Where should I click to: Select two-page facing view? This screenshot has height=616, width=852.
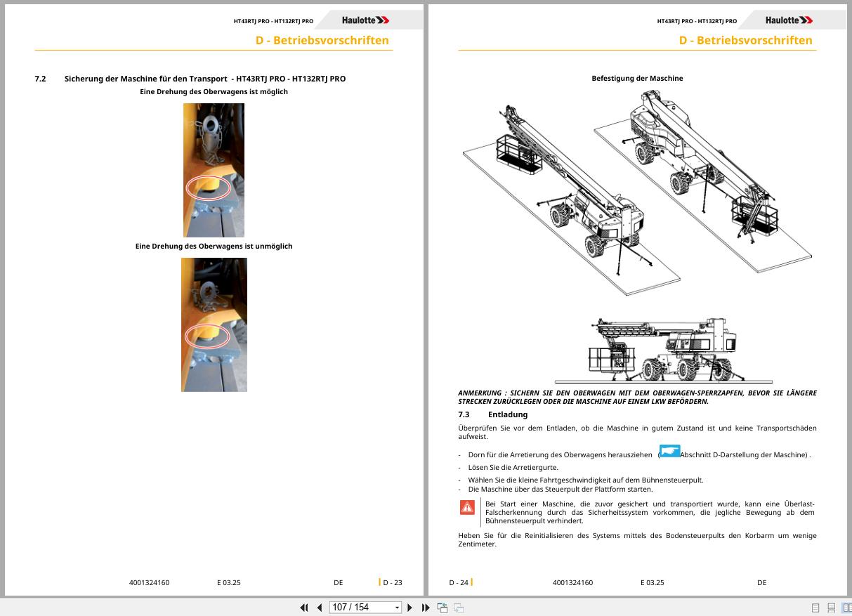846,608
